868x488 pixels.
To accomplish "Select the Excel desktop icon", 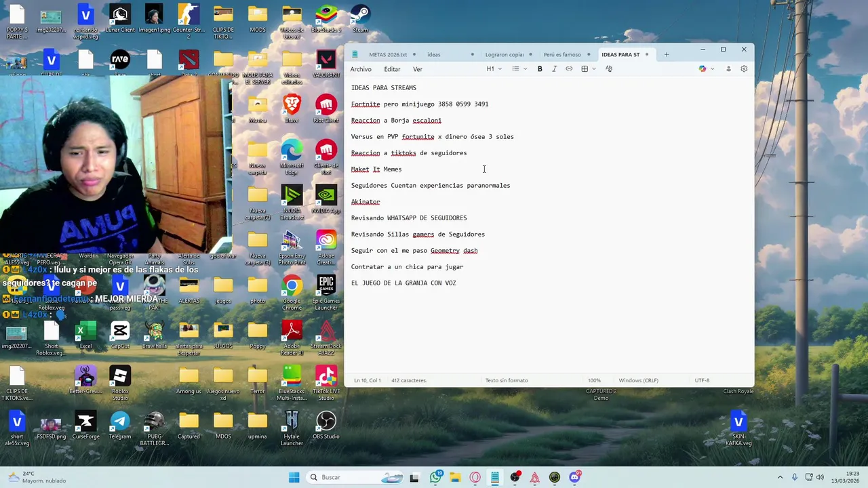I will (x=85, y=335).
